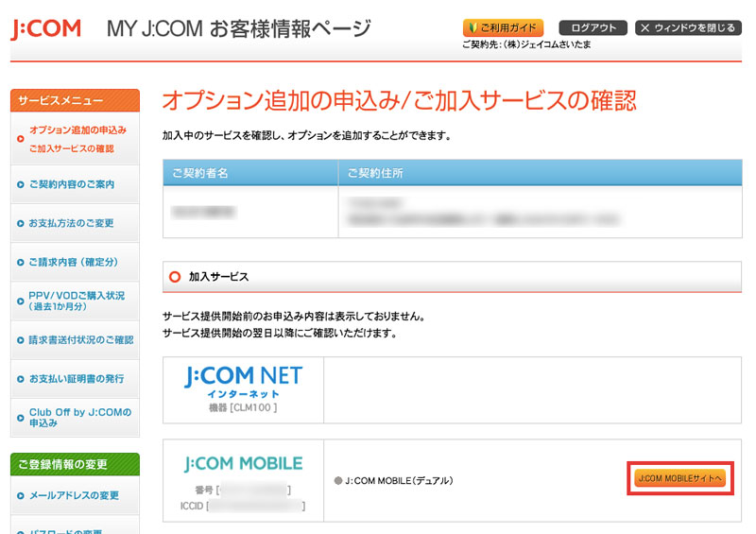Click ご契約先:(株)ジェイコムさいたま text
Image resolution: width=756 pixels, height=534 pixels.
pos(526,44)
